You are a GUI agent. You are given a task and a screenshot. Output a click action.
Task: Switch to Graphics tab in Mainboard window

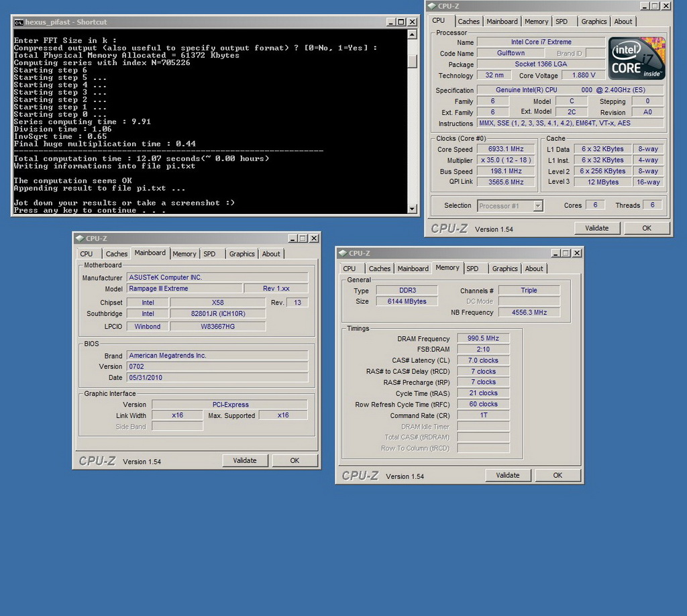coord(242,254)
